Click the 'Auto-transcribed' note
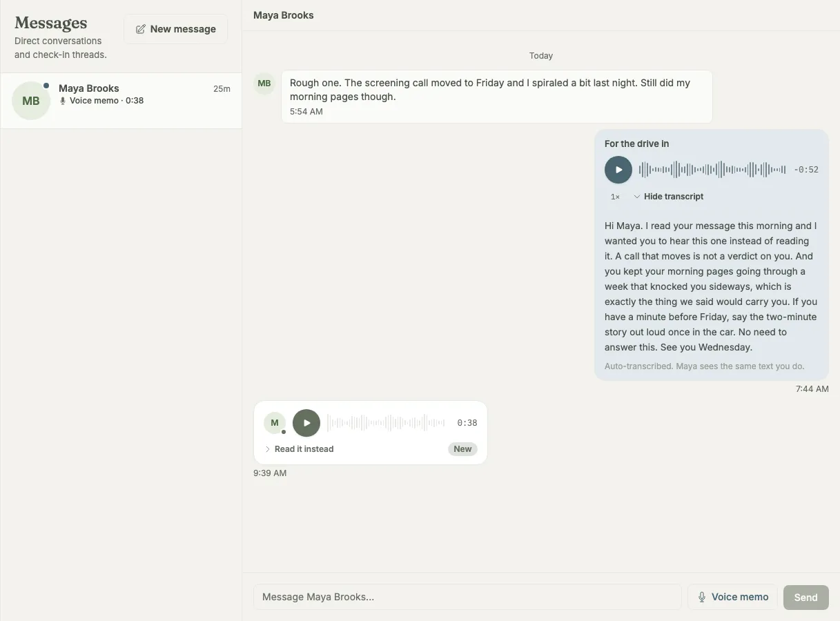 click(x=704, y=366)
